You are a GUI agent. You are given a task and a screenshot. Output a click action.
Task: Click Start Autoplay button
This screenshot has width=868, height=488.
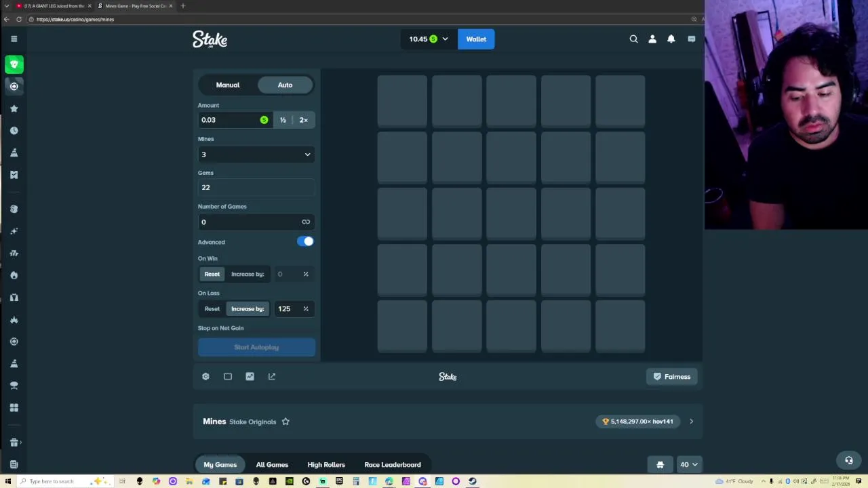[256, 347]
